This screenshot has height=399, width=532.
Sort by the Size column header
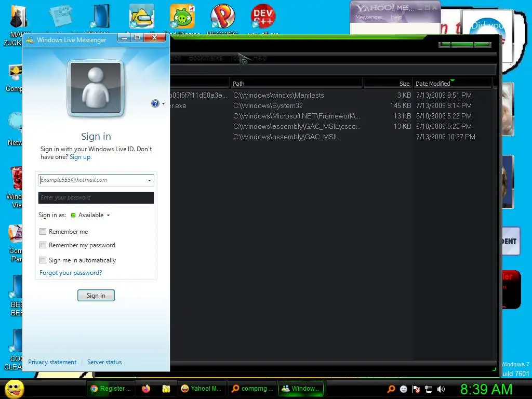coord(388,84)
